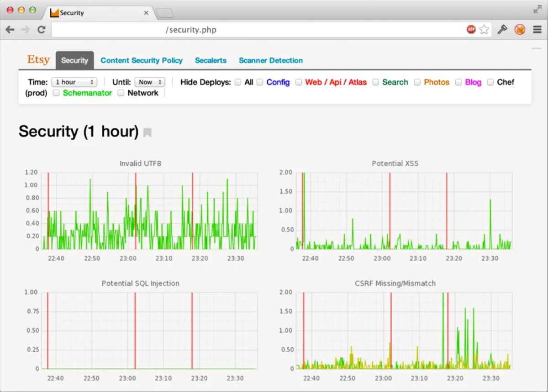
Task: Toggle the Chef (prod) checkbox
Action: (x=490, y=82)
